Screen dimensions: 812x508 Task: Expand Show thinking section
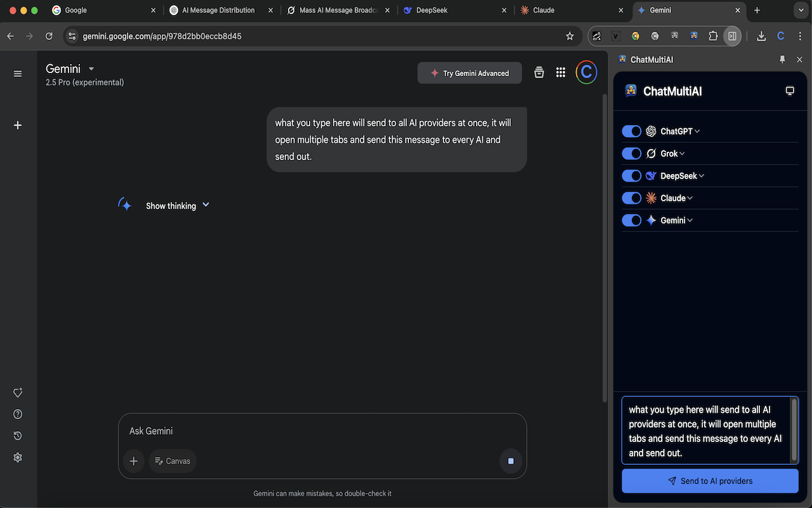click(x=178, y=206)
